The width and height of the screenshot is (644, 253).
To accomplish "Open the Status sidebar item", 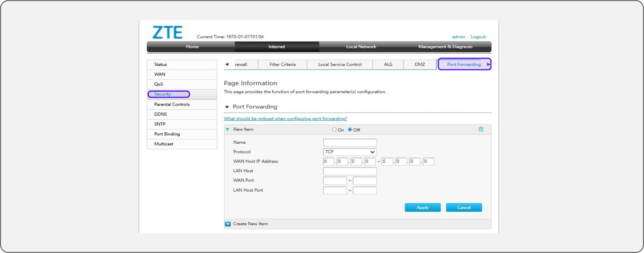I will pos(182,64).
